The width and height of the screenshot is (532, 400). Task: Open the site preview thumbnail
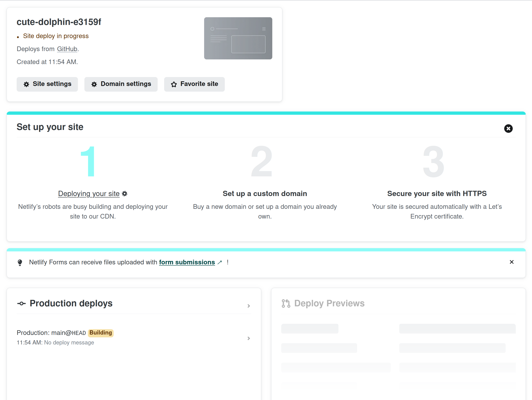(x=238, y=38)
